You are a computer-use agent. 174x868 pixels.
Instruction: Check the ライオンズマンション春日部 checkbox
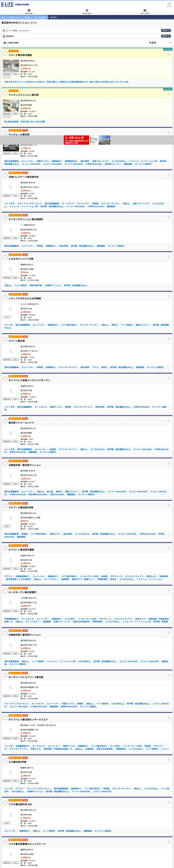click(x=5, y=93)
